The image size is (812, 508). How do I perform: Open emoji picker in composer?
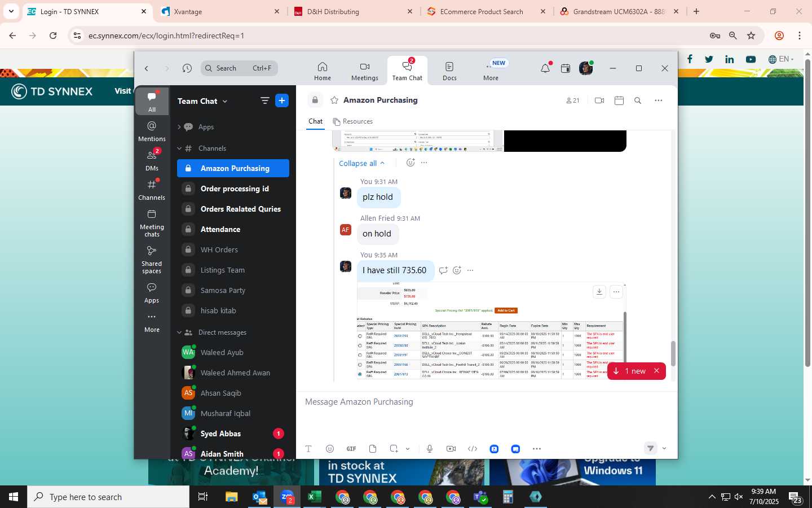click(x=330, y=449)
